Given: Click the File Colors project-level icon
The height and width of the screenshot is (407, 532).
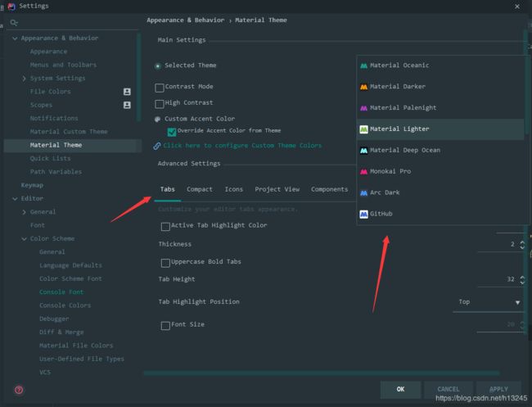Looking at the screenshot, I should point(127,92).
